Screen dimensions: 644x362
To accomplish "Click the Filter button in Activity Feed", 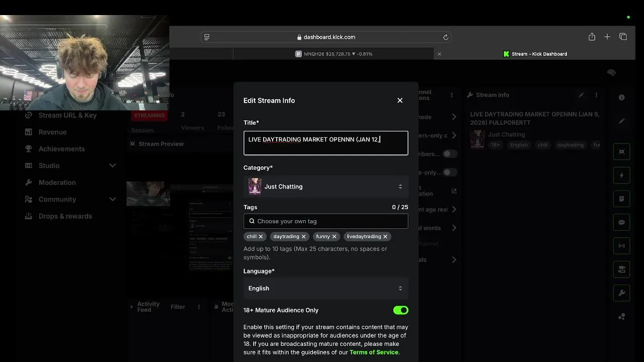I will coord(178,307).
